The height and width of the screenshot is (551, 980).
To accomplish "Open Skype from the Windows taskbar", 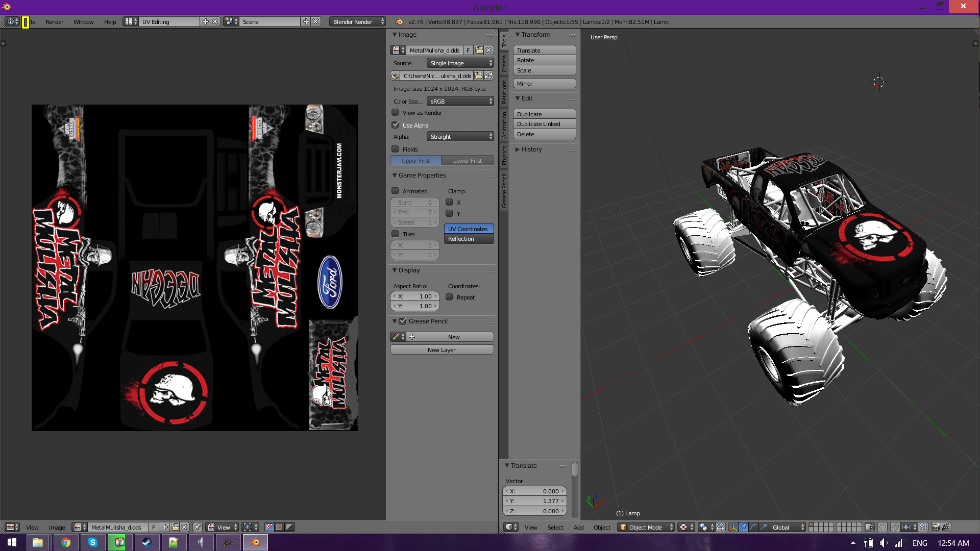I will [92, 542].
